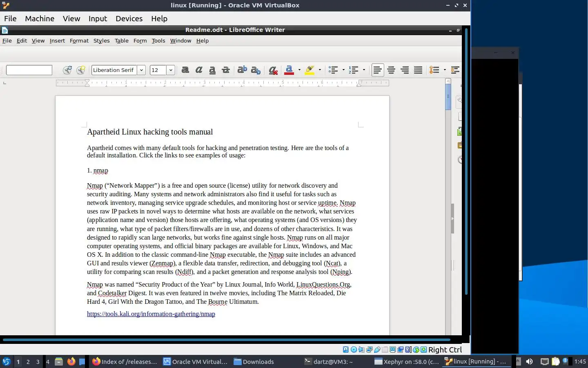Image resolution: width=588 pixels, height=368 pixels.
Task: Launch Firefox from taskbar launcher
Action: pyautogui.click(x=71, y=361)
